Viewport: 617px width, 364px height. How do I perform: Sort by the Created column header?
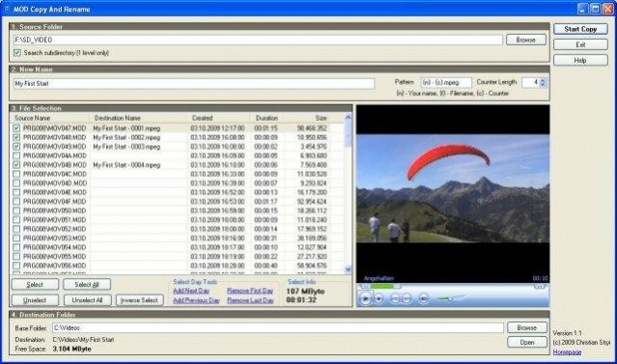click(219, 118)
